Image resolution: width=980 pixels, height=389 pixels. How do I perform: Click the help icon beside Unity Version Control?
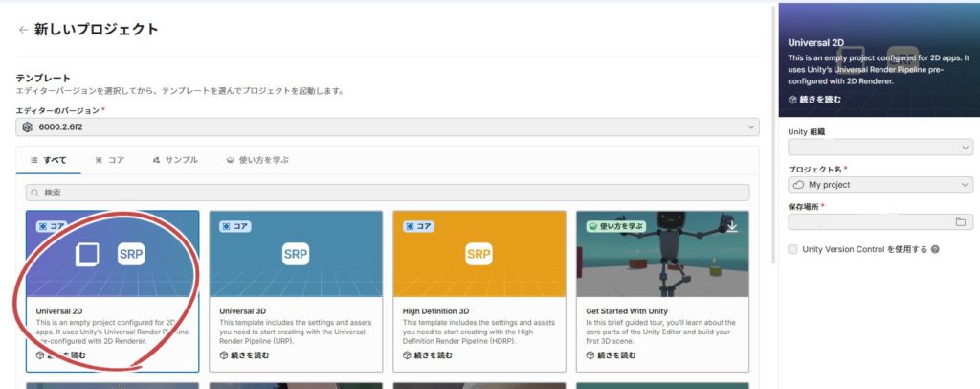pyautogui.click(x=935, y=249)
